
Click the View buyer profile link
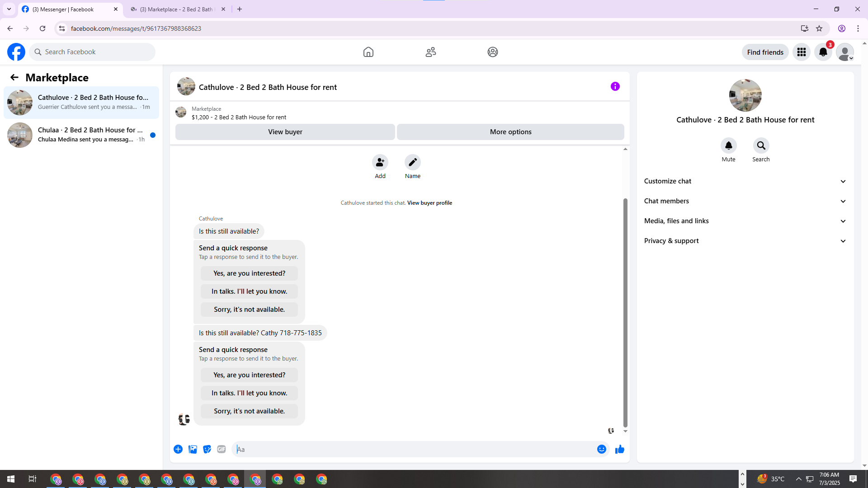(x=429, y=203)
